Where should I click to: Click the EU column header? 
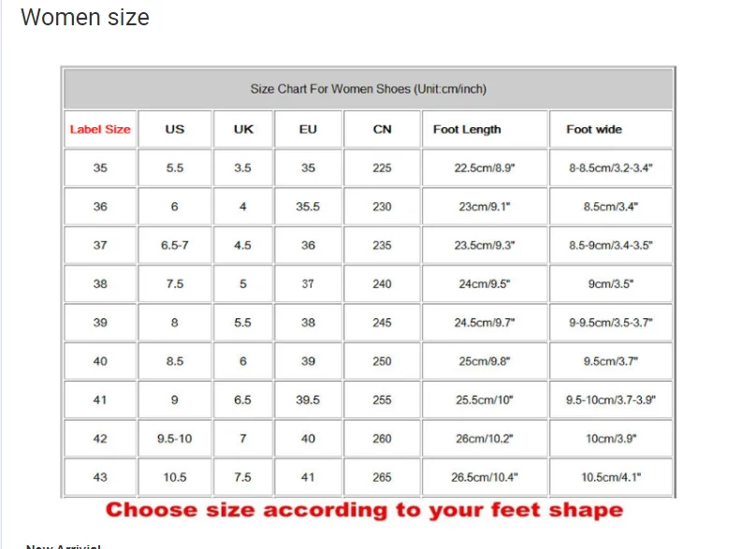308,129
